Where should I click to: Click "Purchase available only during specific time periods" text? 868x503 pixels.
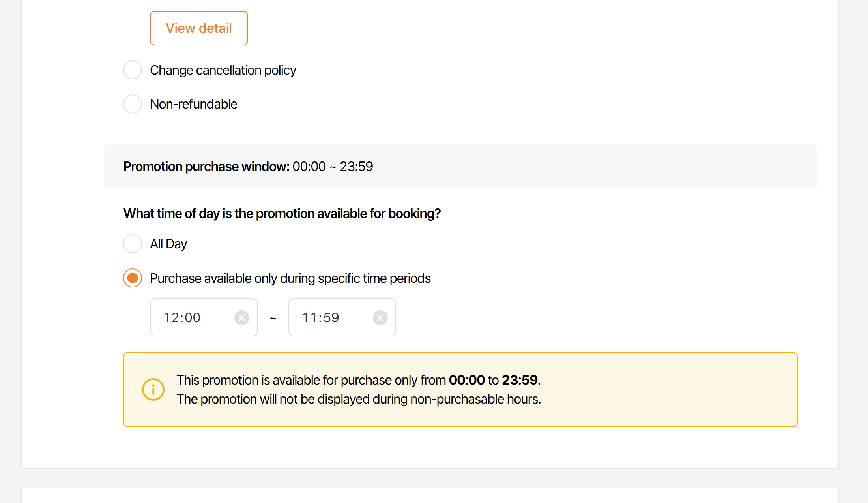[x=290, y=278]
